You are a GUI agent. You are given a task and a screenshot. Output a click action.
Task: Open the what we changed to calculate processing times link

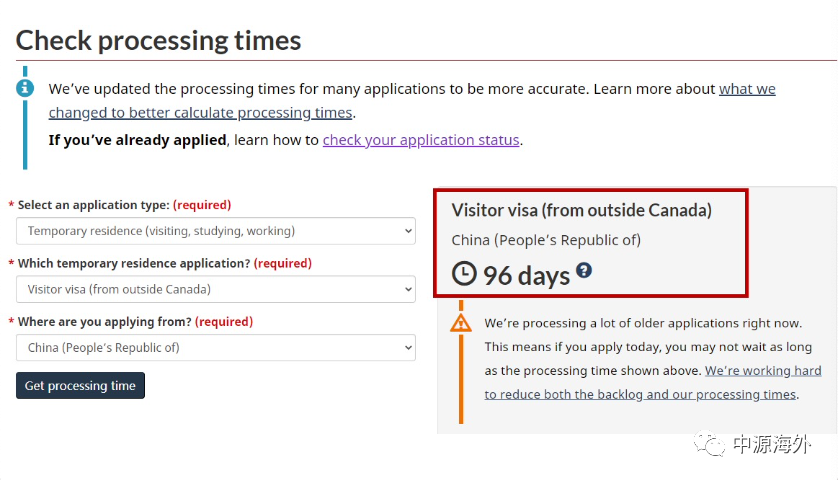pyautogui.click(x=412, y=100)
